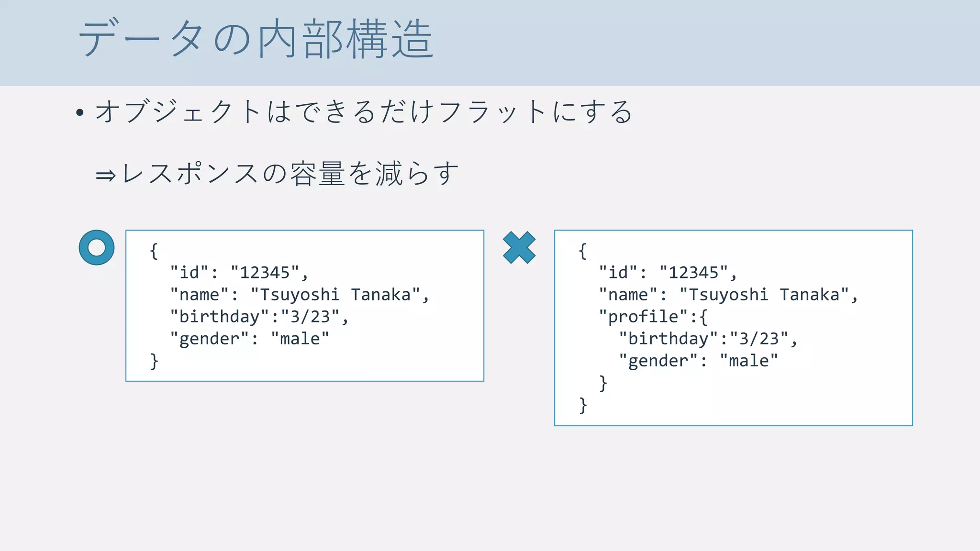Click "name": "Tsuyoshi Tanaka" in the left box
This screenshot has height=551, width=980.
click(x=300, y=295)
